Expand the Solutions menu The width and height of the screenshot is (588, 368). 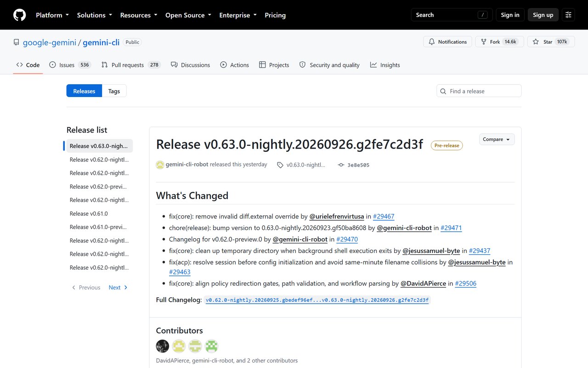coord(95,15)
